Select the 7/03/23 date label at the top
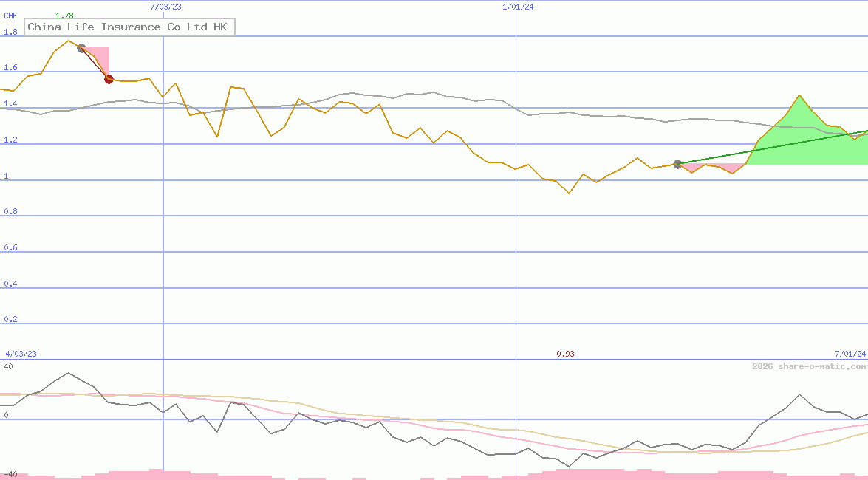 click(x=165, y=7)
